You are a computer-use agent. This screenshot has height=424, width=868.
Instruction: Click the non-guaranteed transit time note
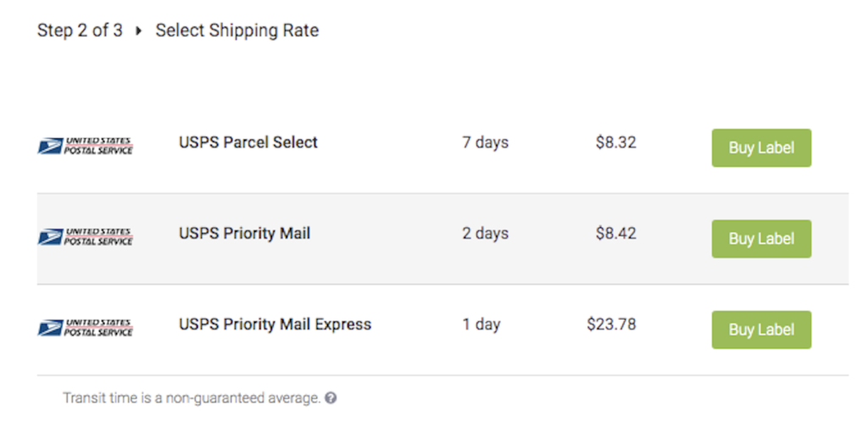(x=191, y=398)
